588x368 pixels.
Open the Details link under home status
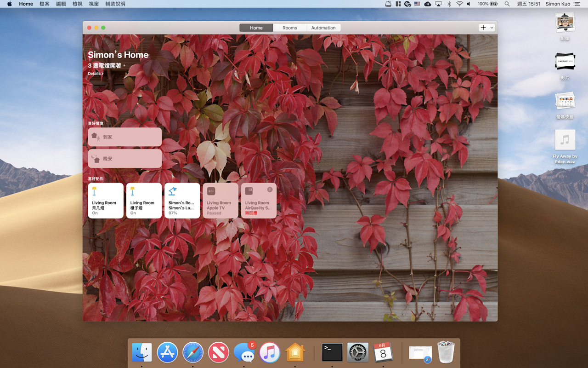[96, 74]
